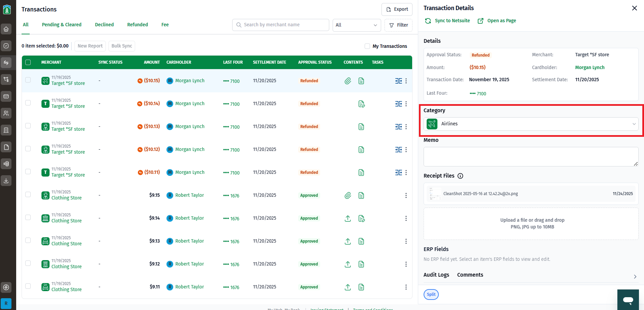Check the $10.14 Target refund row checkbox
Screen dimensions: 644x310
(x=28, y=103)
